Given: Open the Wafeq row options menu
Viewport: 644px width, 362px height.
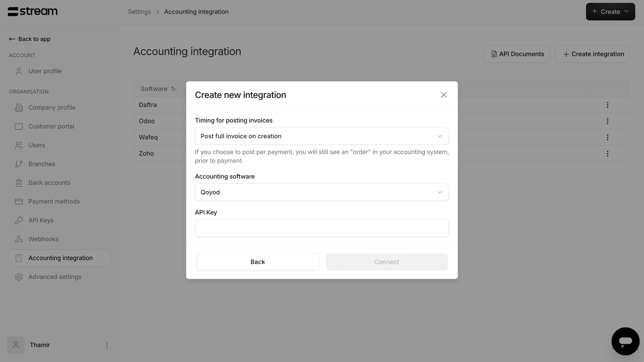Looking at the screenshot, I should [607, 138].
